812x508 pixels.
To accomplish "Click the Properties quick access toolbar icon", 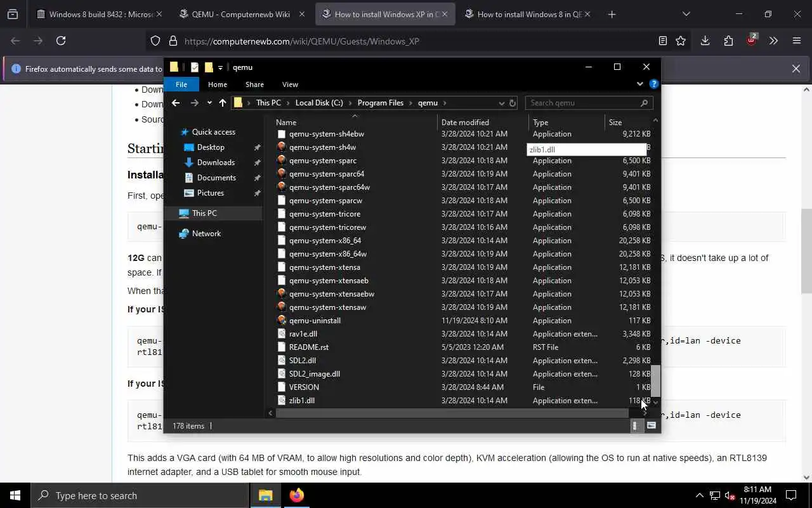I will (195, 67).
